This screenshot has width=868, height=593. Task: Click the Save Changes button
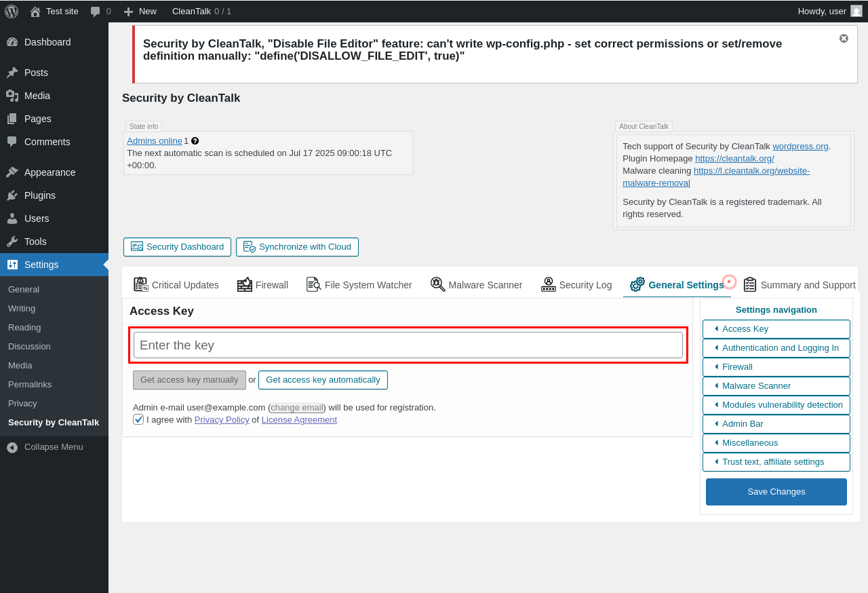tap(776, 492)
